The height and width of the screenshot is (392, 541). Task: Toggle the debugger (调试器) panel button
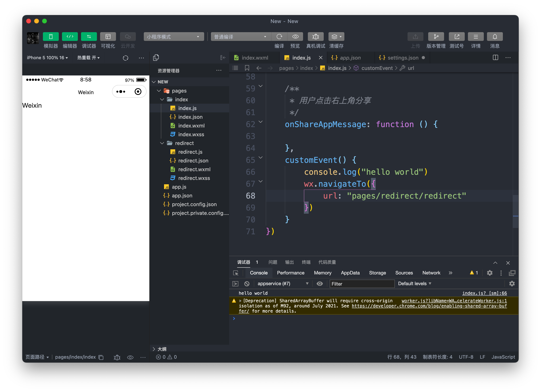89,37
